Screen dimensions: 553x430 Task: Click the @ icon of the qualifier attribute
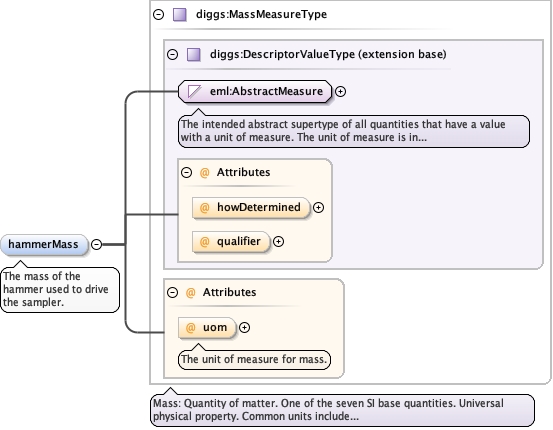[x=205, y=242]
